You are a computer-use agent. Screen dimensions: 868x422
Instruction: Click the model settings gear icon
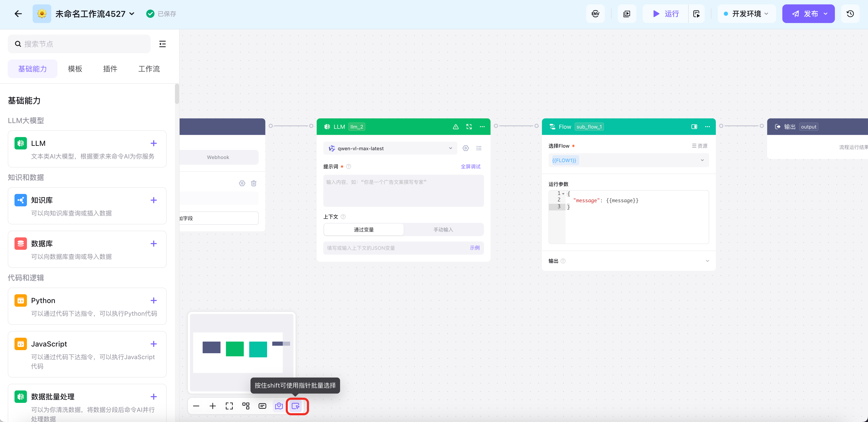coord(465,148)
